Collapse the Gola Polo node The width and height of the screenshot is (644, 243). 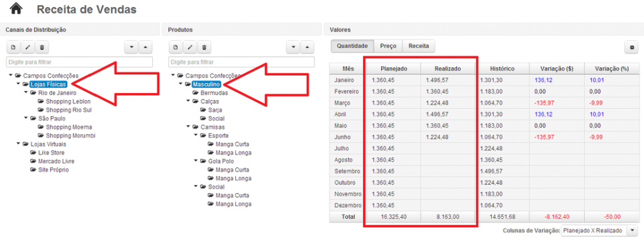point(196,161)
